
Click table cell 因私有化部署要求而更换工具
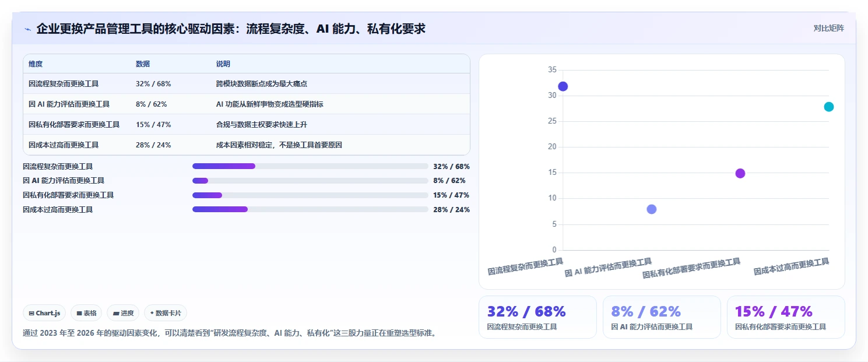click(74, 125)
